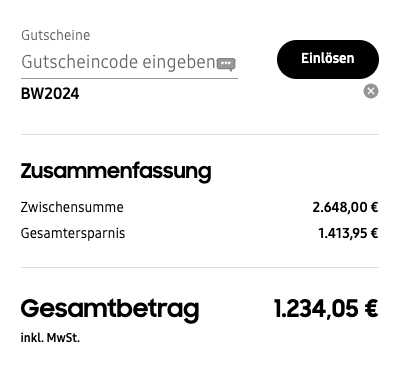Image resolution: width=401 pixels, height=369 pixels.
Task: Click the Gesamtersparnis label
Action: 73,233
